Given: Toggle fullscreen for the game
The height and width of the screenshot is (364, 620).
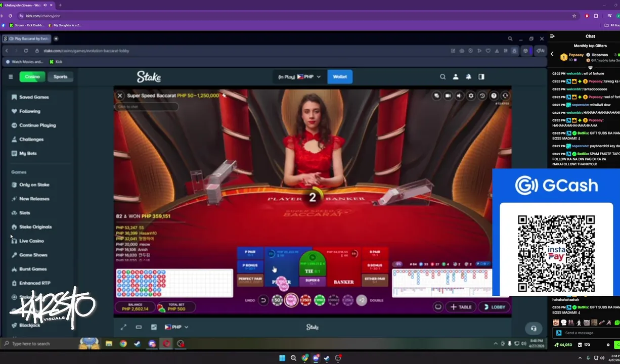Looking at the screenshot, I should pyautogui.click(x=123, y=327).
